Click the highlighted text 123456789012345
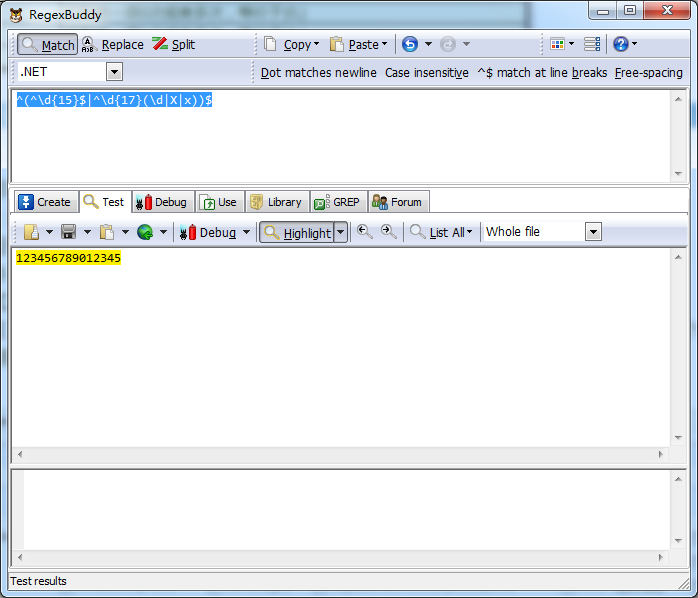Viewport: 698px width, 598px height. (x=68, y=258)
